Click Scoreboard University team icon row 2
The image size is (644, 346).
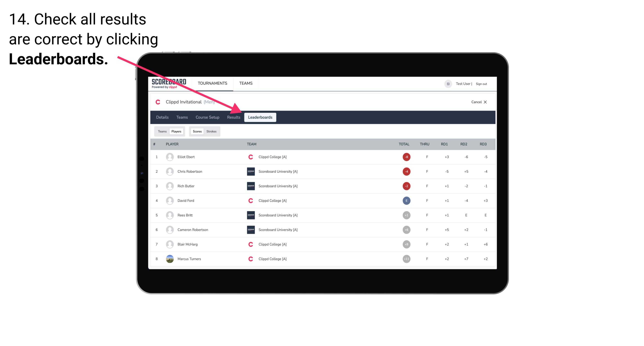click(x=250, y=171)
